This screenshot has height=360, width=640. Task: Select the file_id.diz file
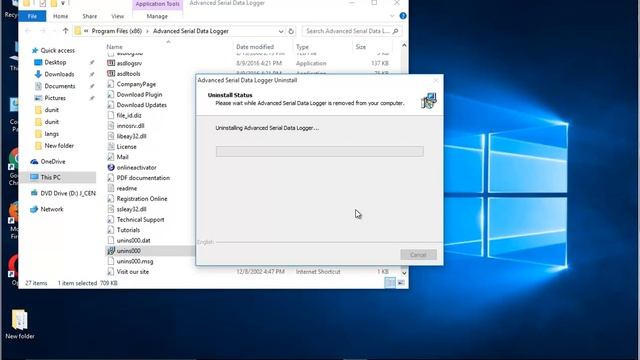click(129, 116)
